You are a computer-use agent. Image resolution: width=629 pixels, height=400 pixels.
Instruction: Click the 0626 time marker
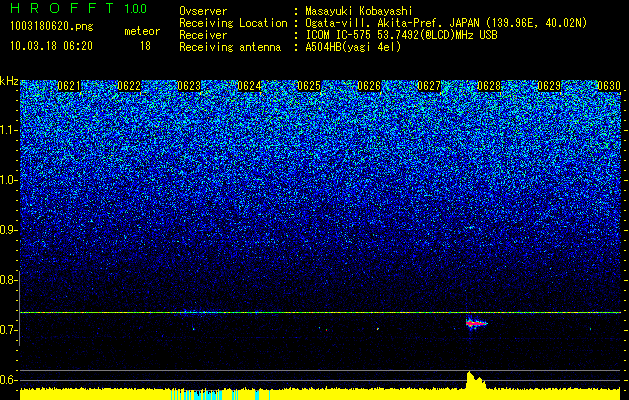click(369, 86)
